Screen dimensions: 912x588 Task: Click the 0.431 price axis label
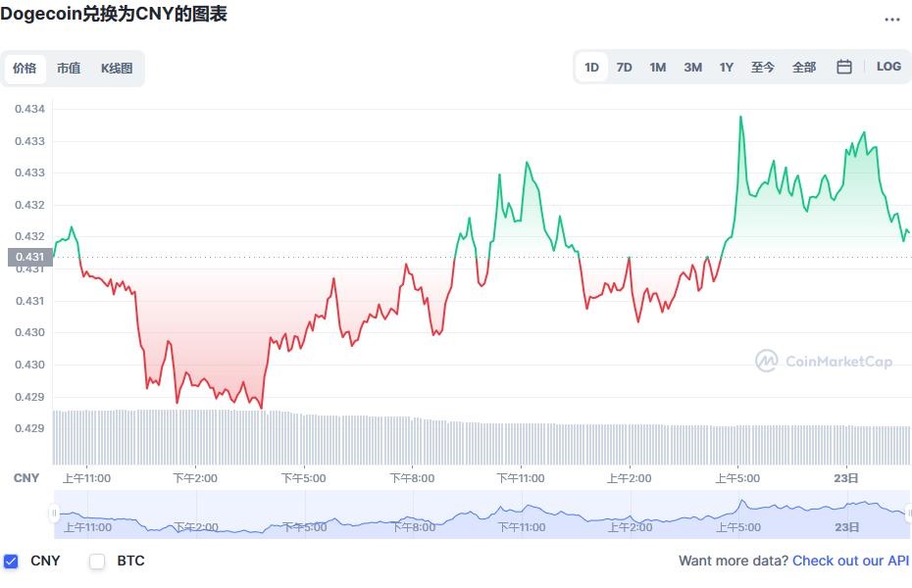click(29, 257)
